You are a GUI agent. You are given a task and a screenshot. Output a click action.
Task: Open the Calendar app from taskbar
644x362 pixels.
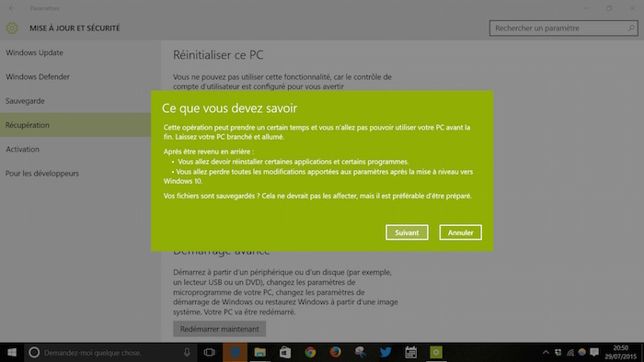[x=410, y=353]
